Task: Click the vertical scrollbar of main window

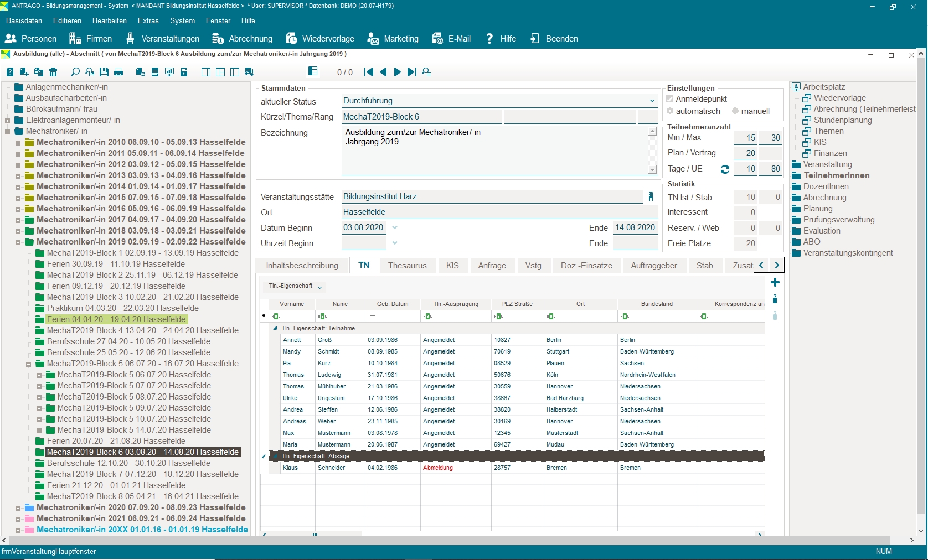Action: point(921,277)
